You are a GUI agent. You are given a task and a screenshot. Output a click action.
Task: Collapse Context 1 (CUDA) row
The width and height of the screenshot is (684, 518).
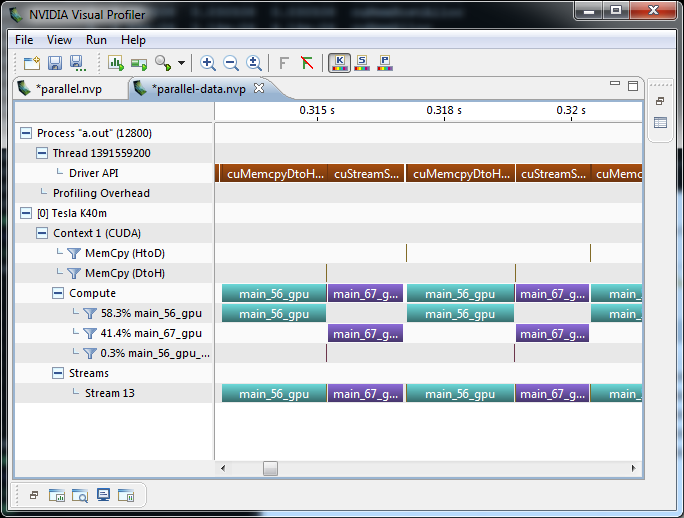(x=42, y=233)
